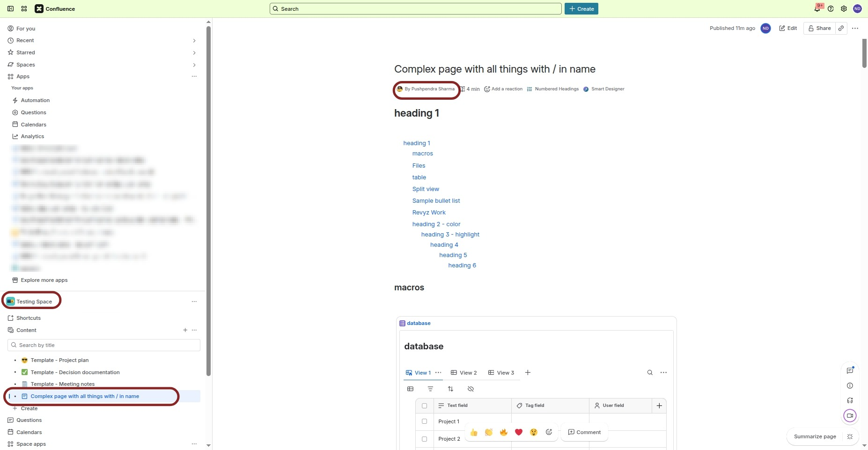Switch to the View 2 tab
The image size is (868, 450).
tap(464, 373)
